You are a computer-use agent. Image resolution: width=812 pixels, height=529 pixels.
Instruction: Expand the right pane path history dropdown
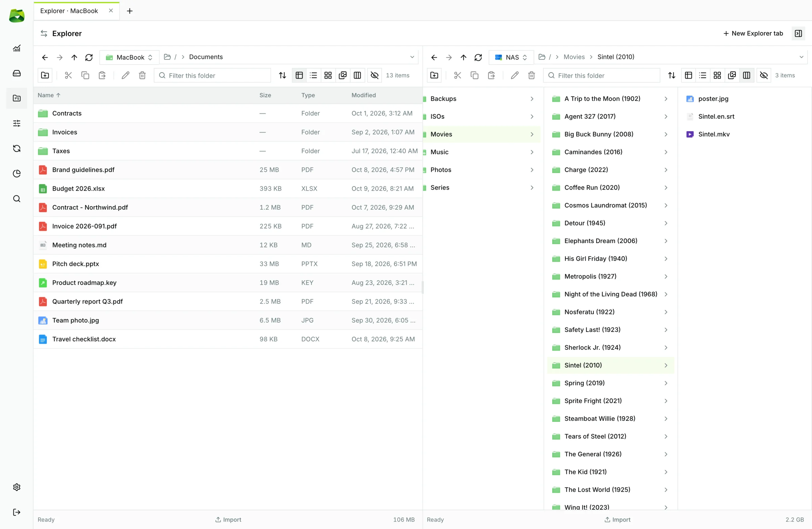pos(801,57)
